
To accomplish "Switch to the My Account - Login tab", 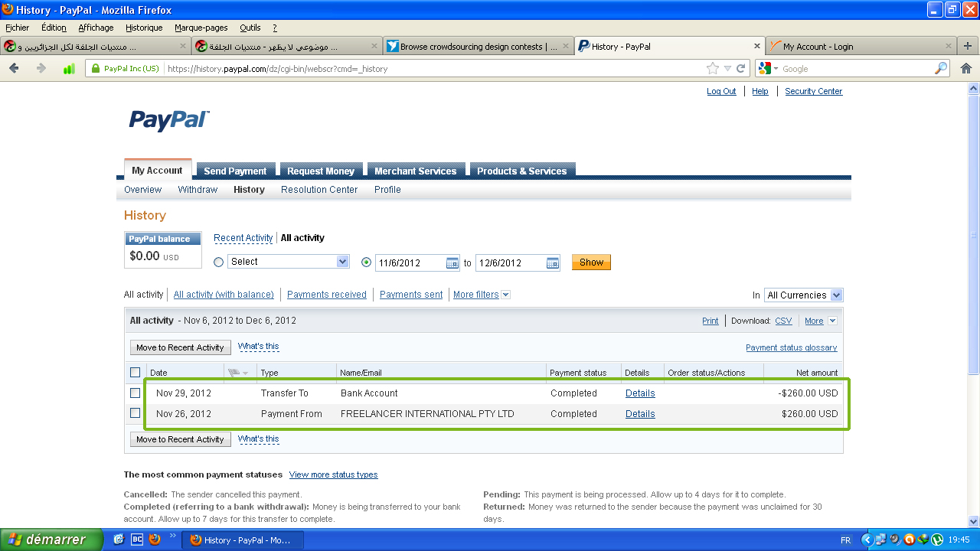I will coord(861,46).
